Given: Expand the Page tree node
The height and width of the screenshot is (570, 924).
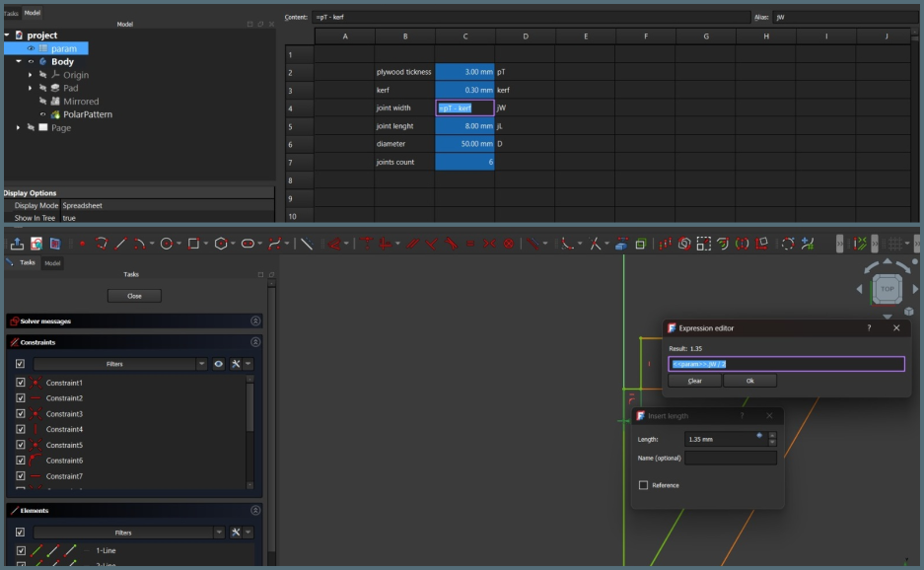Looking at the screenshot, I should click(19, 127).
